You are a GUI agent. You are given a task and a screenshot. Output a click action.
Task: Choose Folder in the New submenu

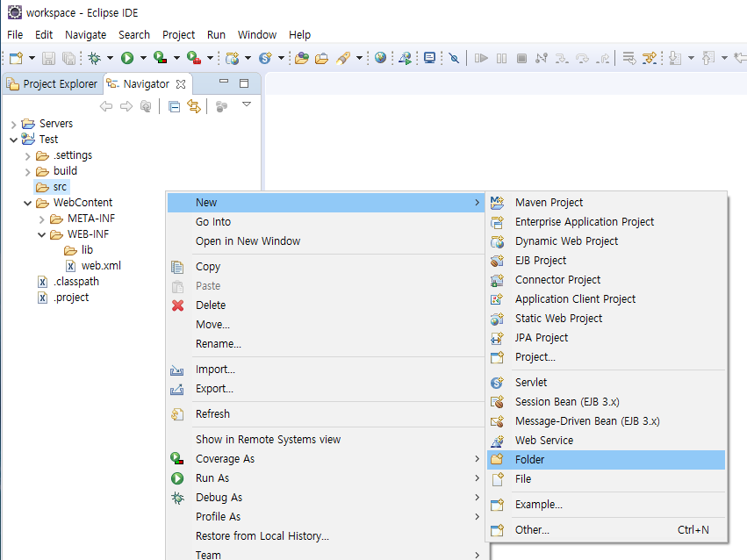click(x=606, y=460)
